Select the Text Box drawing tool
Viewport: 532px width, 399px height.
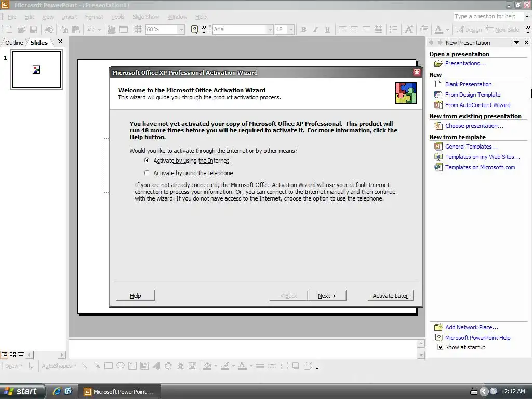[132, 366]
